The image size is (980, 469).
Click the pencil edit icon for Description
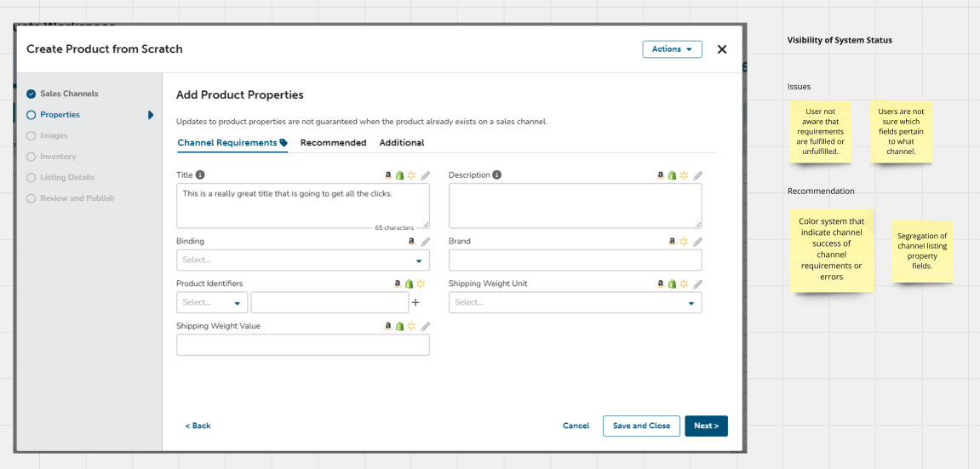click(698, 175)
